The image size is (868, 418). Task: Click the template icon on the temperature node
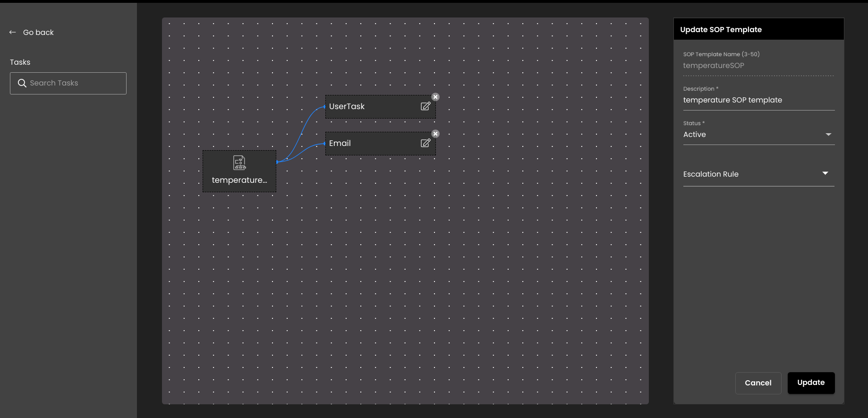pos(239,162)
